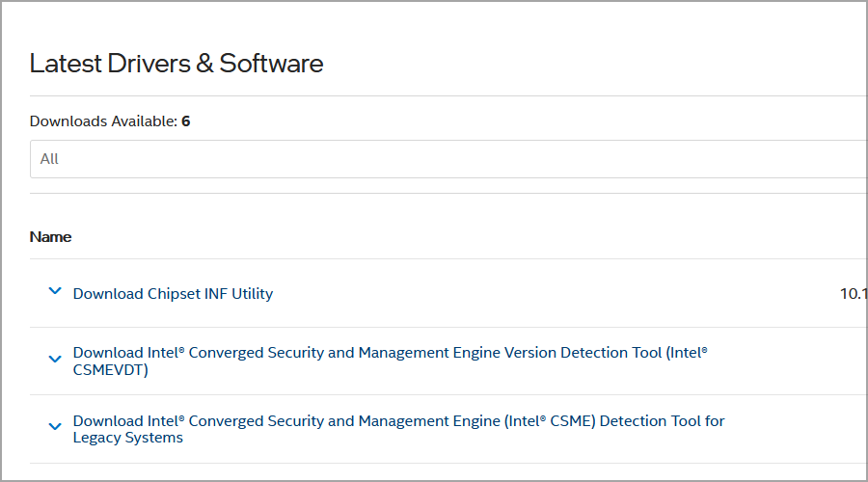Viewport: 868px width, 482px height.
Task: Click the word Drivers in the page heading
Action: [146, 64]
